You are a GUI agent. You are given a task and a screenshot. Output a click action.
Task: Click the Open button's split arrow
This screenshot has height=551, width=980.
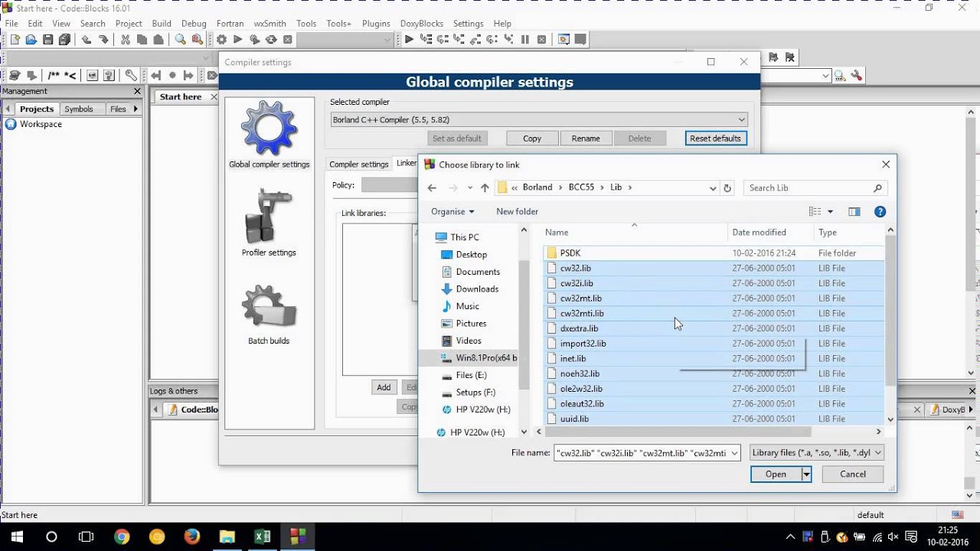tap(806, 474)
